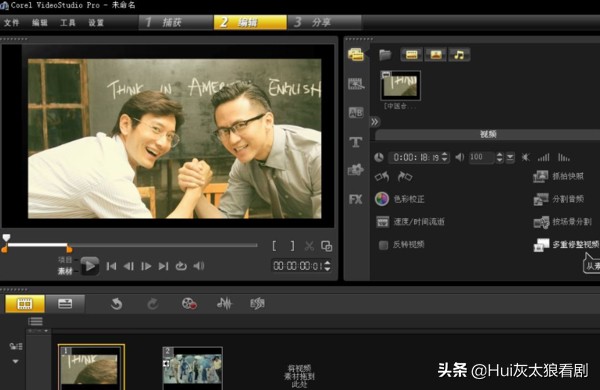Screen dimensions: 600x390
Task: Open 多重修整视频 multi-trim video
Action: pos(567,245)
